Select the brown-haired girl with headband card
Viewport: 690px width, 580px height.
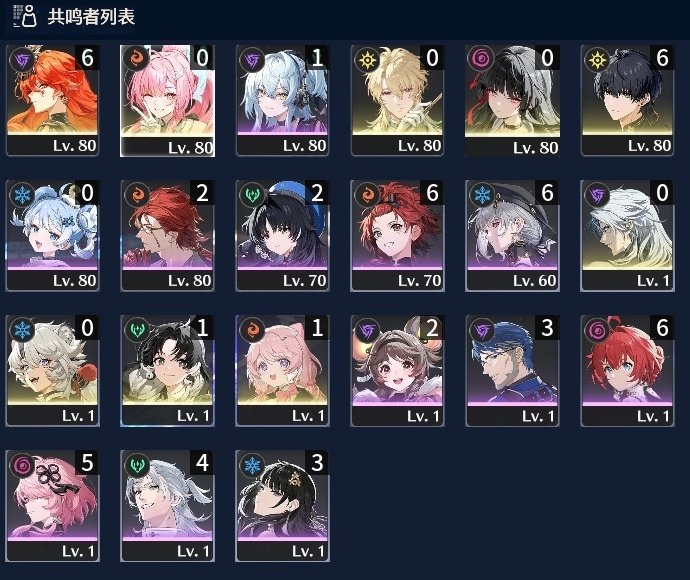point(397,371)
